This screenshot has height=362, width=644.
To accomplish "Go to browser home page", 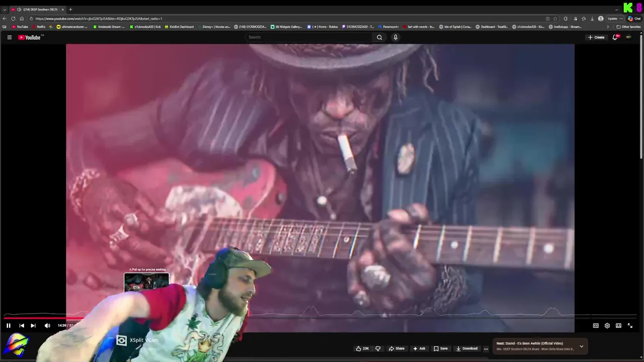I will 22,19.
